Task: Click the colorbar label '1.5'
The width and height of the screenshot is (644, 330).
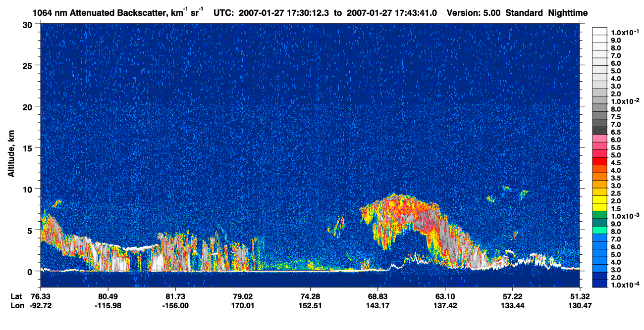Action: (616, 209)
